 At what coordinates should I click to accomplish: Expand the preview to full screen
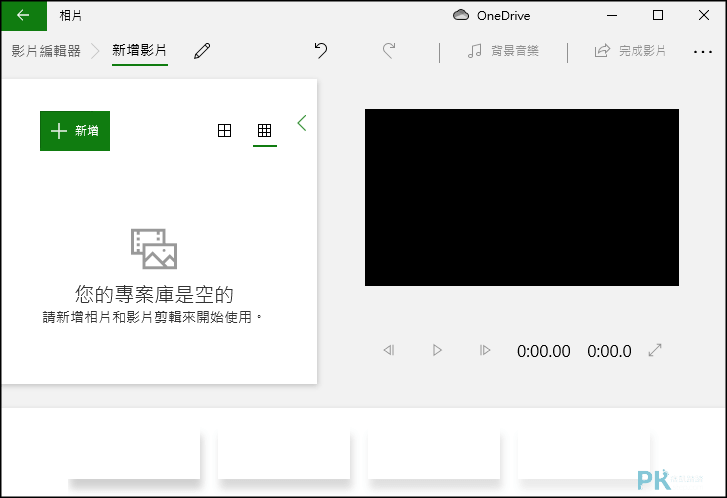(x=655, y=350)
